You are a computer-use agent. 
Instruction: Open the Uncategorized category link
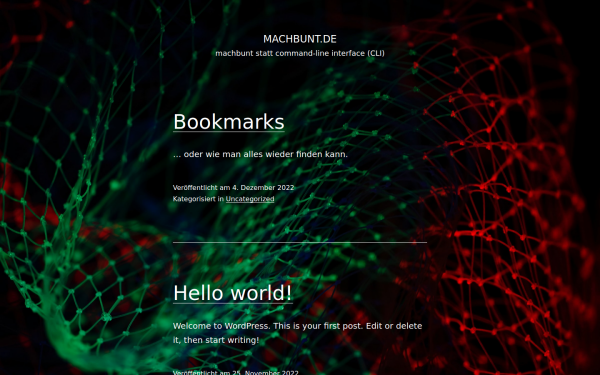coord(250,199)
